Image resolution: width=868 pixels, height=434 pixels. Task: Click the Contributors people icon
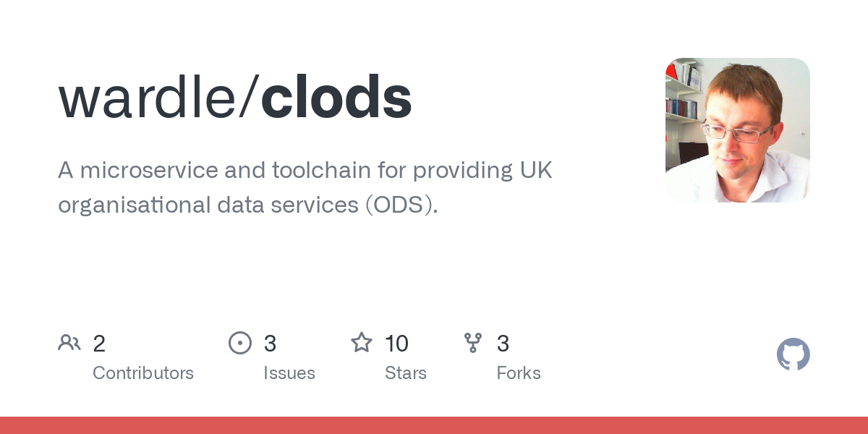[69, 343]
